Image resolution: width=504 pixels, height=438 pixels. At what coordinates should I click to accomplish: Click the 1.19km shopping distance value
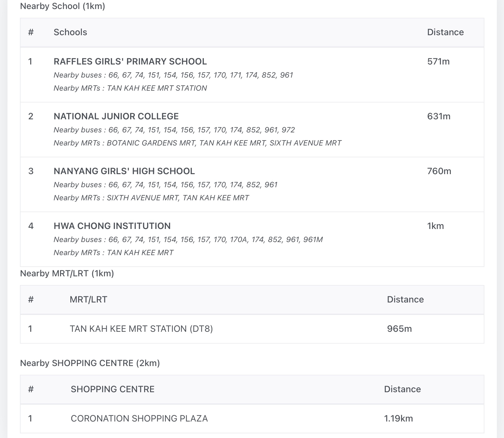point(398,418)
